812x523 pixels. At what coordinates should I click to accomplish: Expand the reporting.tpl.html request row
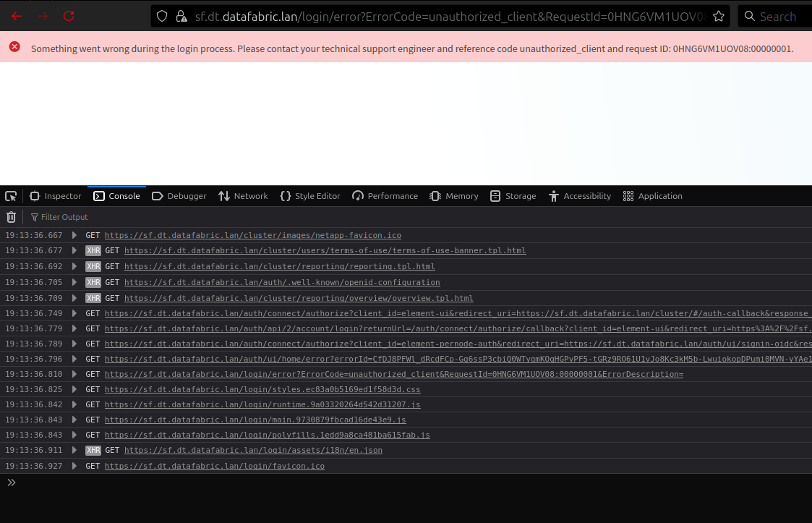point(74,266)
